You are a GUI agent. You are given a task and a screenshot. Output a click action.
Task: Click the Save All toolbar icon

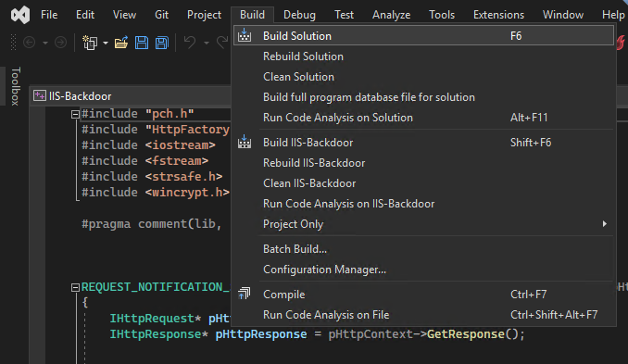[x=162, y=43]
